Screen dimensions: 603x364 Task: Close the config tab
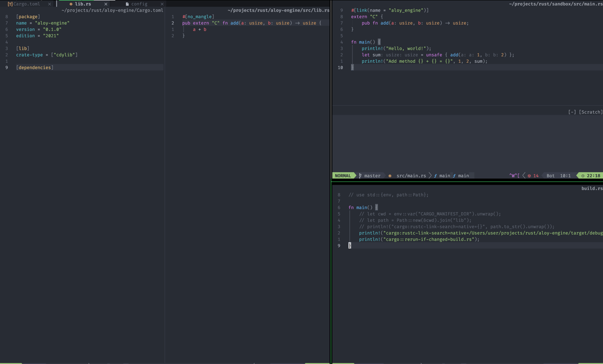162,4
